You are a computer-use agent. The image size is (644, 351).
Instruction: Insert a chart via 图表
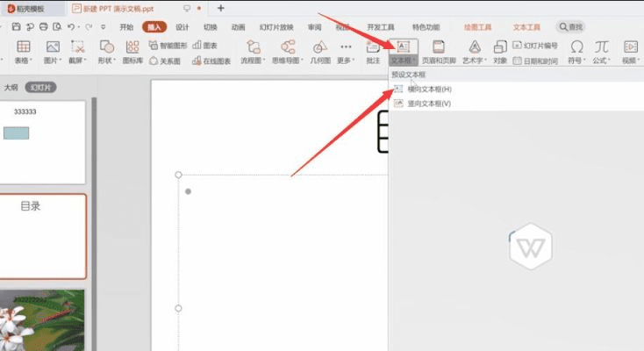[x=205, y=46]
